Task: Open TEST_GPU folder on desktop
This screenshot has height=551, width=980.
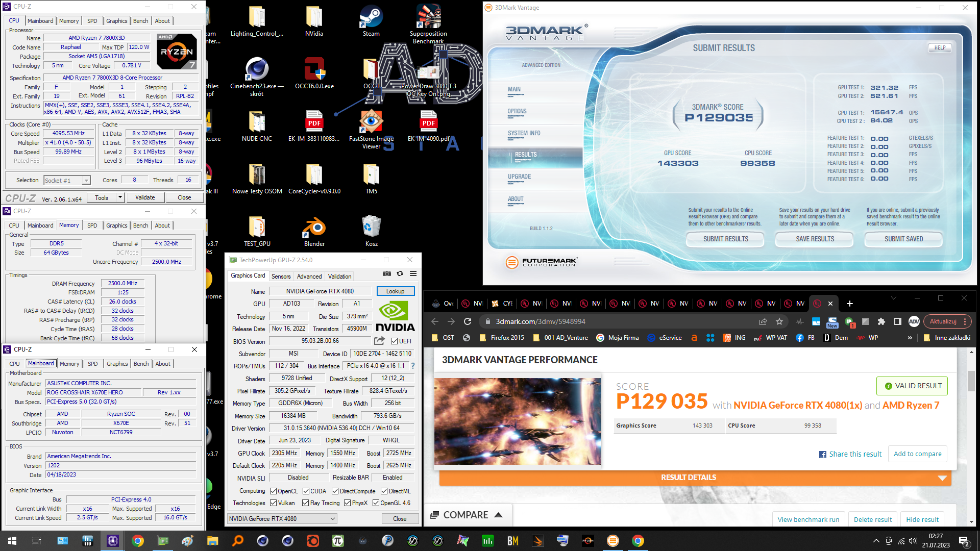Action: [x=257, y=231]
